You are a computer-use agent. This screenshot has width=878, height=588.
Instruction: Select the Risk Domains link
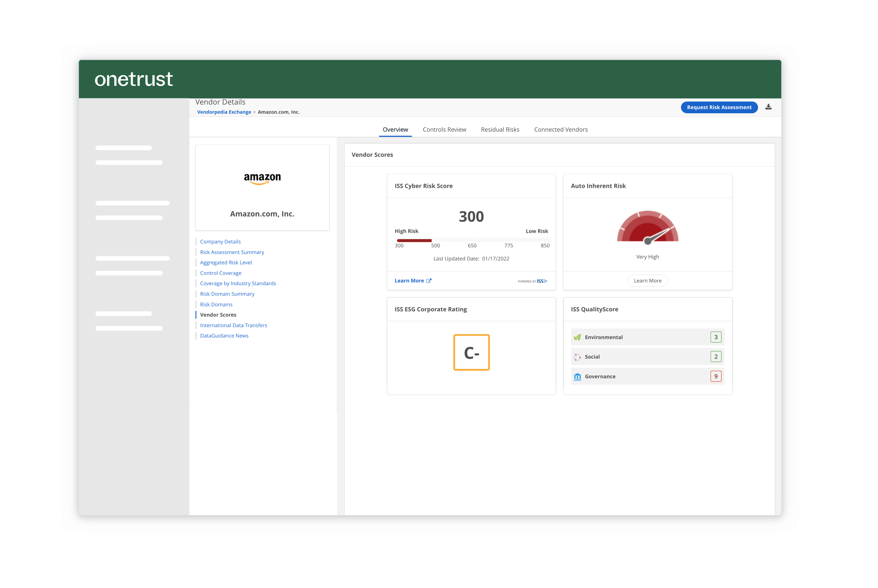pos(216,304)
